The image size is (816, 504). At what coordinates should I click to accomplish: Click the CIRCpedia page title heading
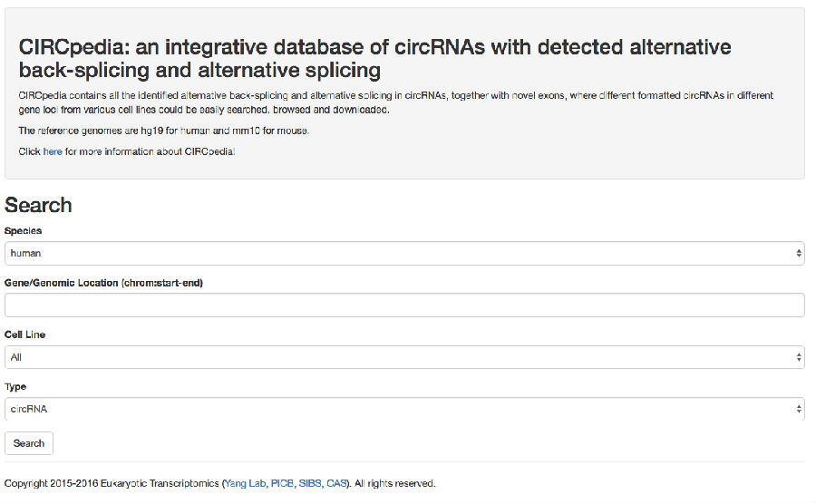point(374,58)
